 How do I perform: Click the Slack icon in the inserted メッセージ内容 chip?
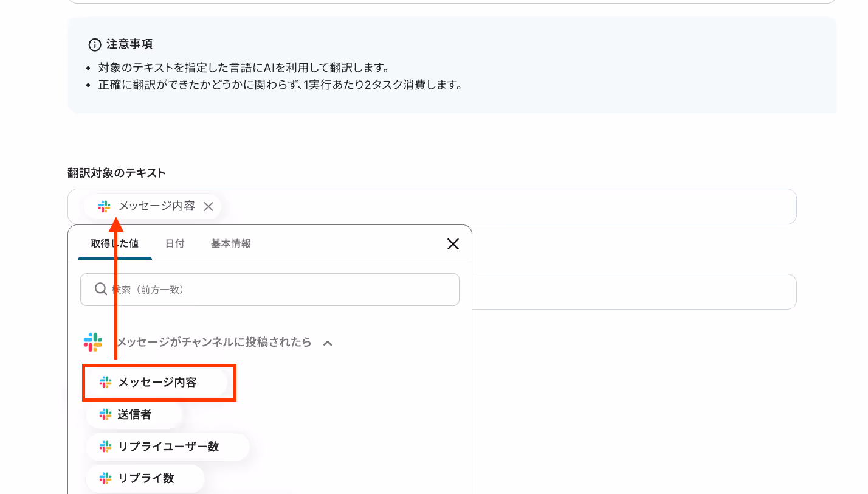point(105,206)
